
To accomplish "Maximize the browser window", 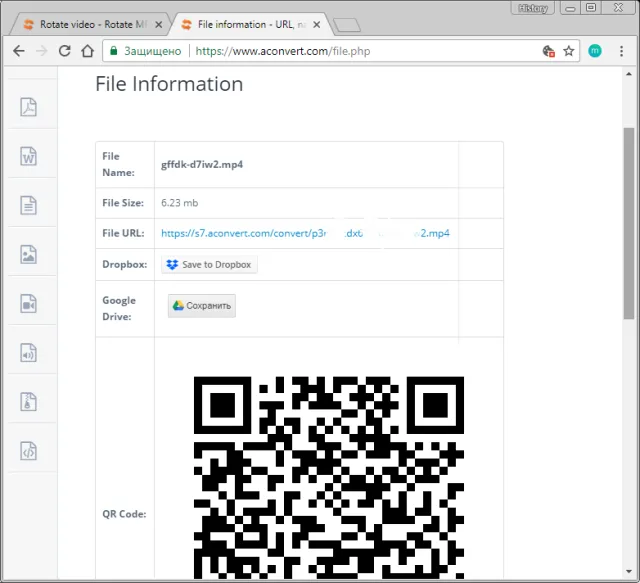I will coord(591,8).
